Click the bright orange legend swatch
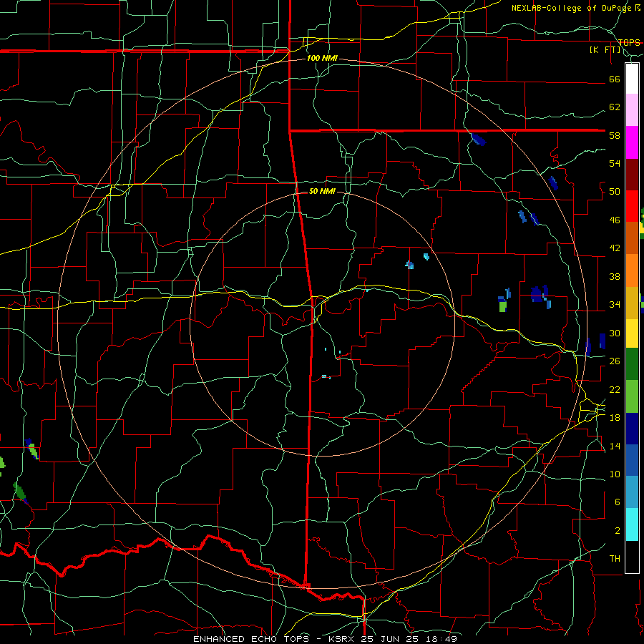 pyautogui.click(x=632, y=270)
